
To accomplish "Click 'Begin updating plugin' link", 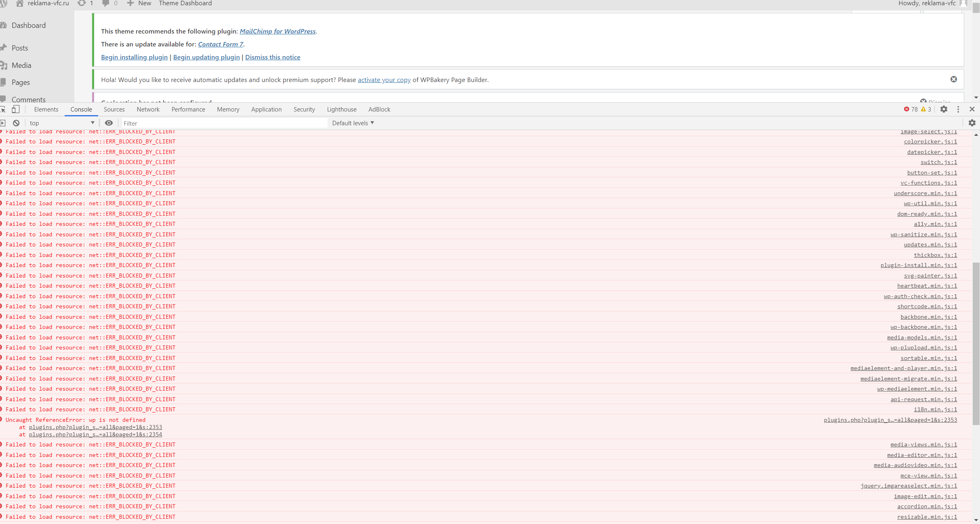I will point(206,57).
